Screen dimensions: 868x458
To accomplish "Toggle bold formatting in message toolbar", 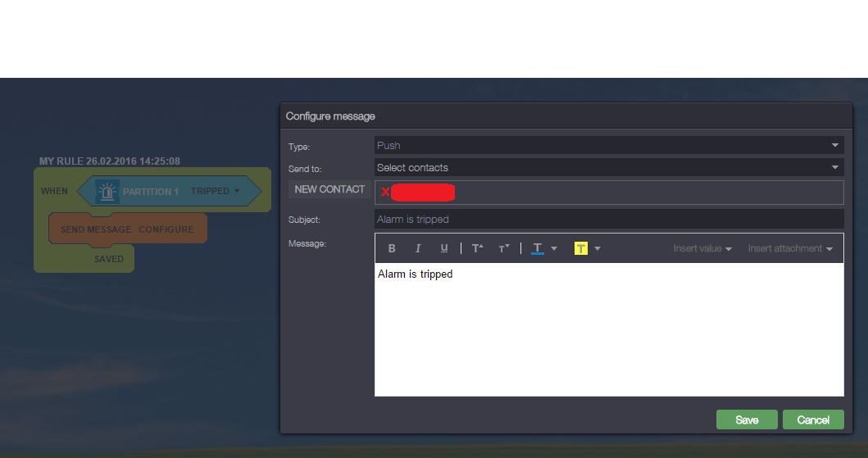I will pos(392,248).
